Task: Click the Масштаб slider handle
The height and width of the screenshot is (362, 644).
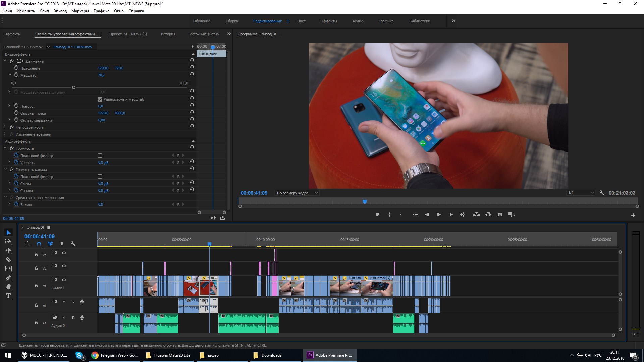Action: [x=74, y=88]
